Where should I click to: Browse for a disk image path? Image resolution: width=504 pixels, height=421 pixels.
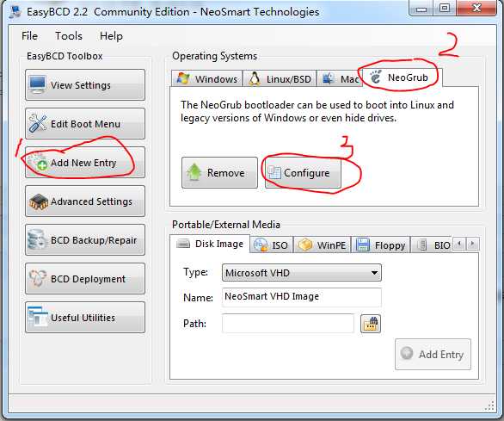tap(371, 324)
